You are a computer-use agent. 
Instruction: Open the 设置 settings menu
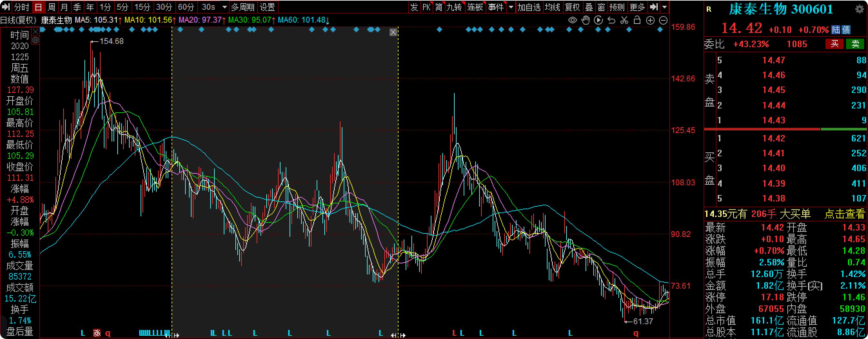click(268, 7)
